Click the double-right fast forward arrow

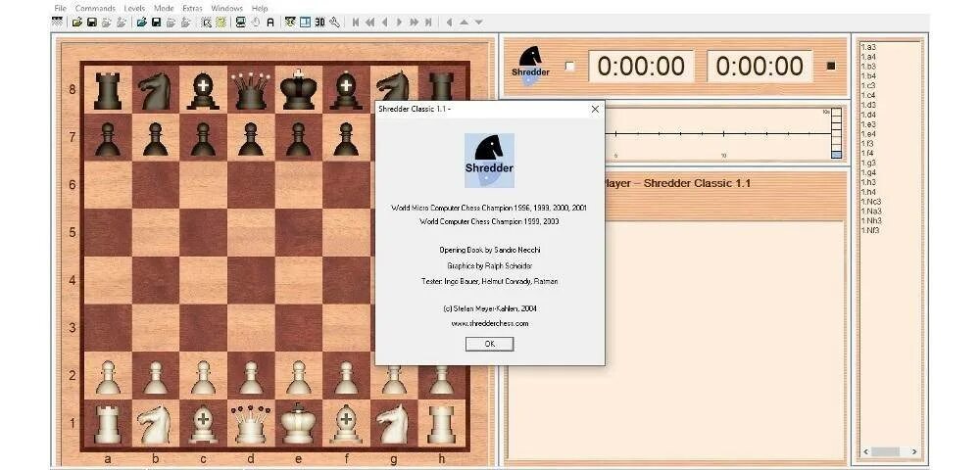tap(414, 23)
